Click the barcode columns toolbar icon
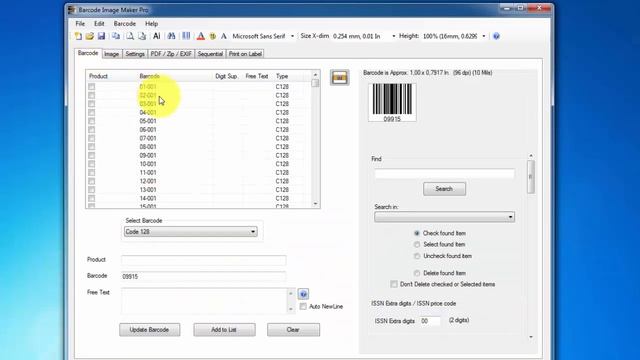The width and height of the screenshot is (640, 360). click(186, 36)
